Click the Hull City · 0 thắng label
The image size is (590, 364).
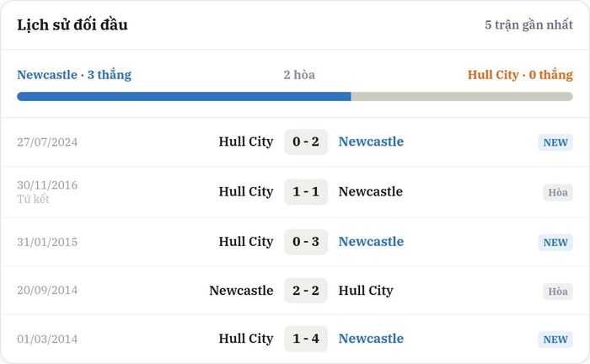(520, 75)
